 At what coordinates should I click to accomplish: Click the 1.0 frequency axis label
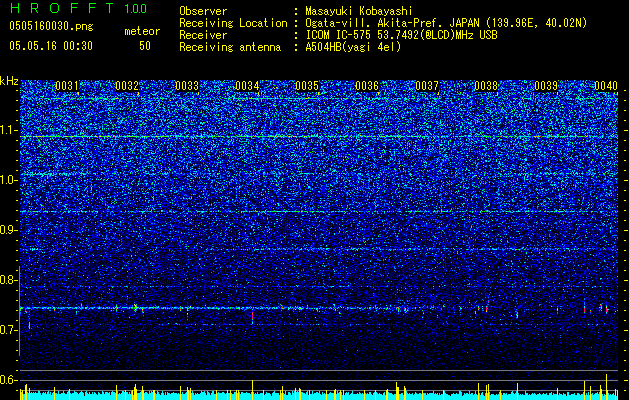(9, 180)
